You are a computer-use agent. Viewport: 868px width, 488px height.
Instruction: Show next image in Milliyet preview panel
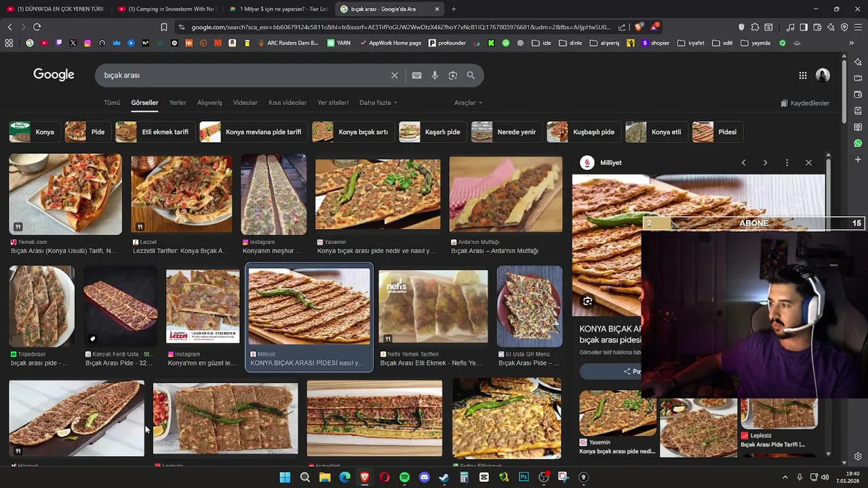coord(765,163)
